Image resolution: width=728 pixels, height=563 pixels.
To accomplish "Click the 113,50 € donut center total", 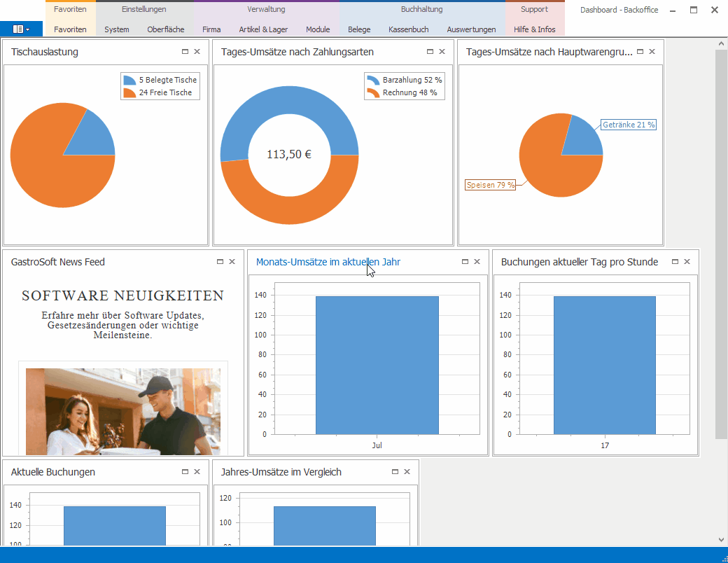I will (289, 154).
